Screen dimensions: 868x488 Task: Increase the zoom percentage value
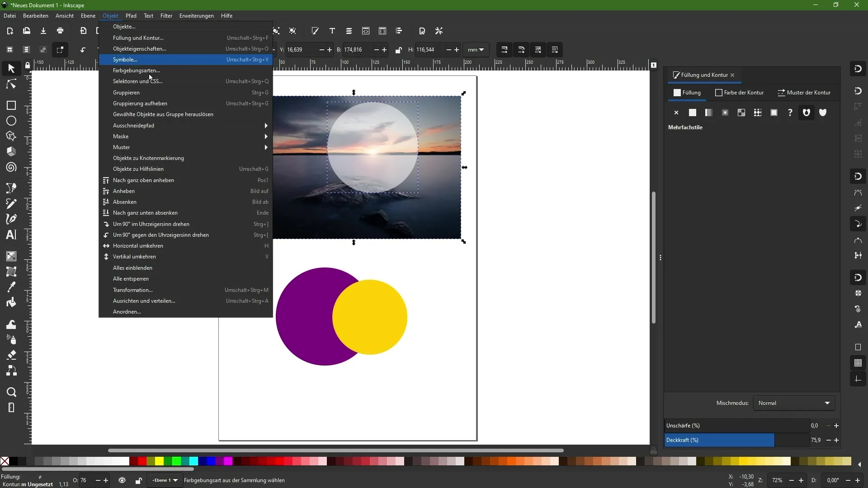[x=802, y=480]
